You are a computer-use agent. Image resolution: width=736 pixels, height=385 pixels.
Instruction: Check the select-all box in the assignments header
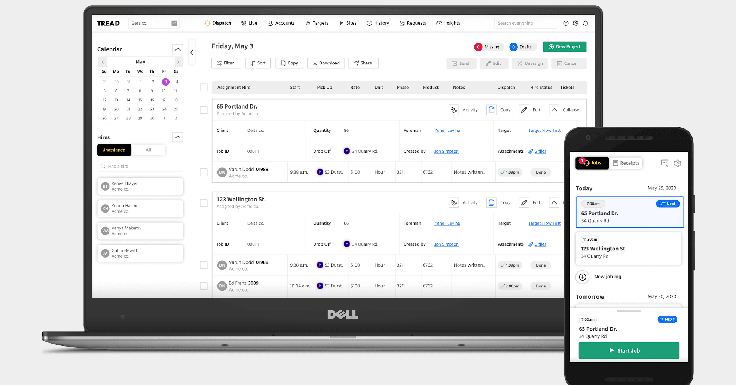[x=204, y=87]
